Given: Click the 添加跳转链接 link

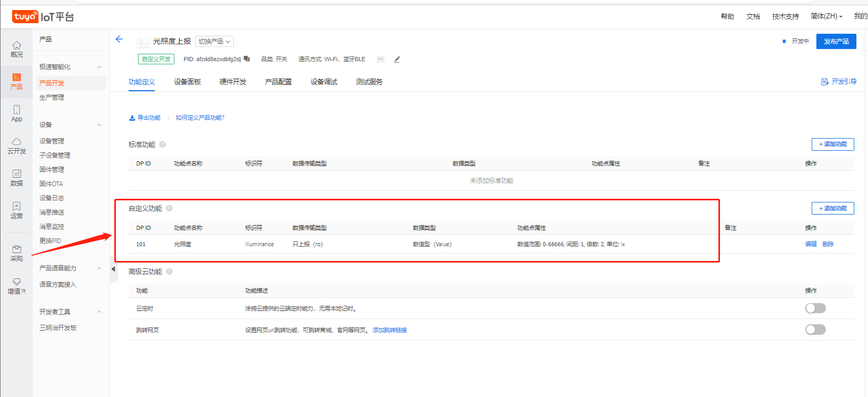Looking at the screenshot, I should coord(390,330).
